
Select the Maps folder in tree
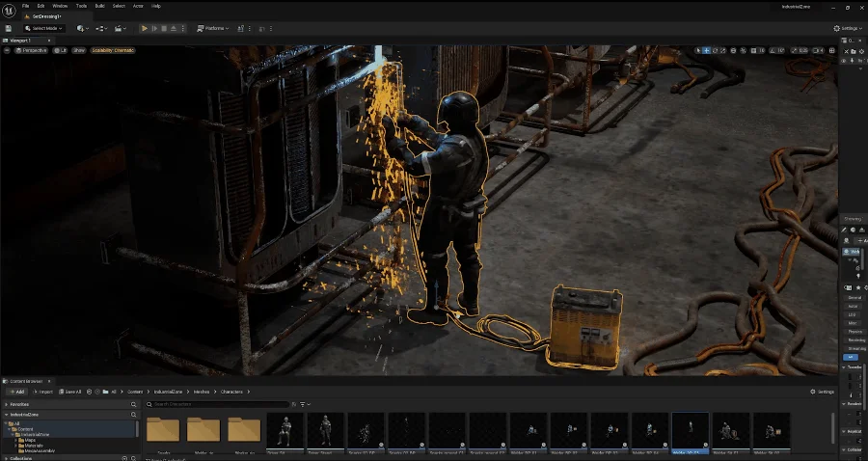[x=30, y=440]
